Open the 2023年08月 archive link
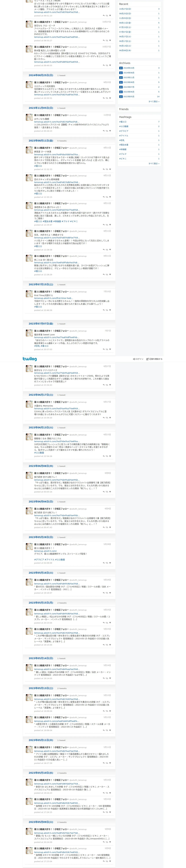 (x=129, y=82)
